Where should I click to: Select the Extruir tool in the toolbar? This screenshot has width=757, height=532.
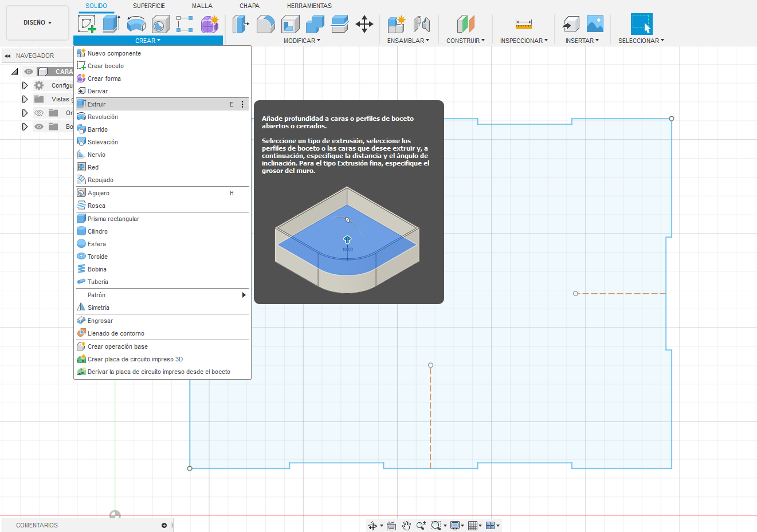pos(111,24)
